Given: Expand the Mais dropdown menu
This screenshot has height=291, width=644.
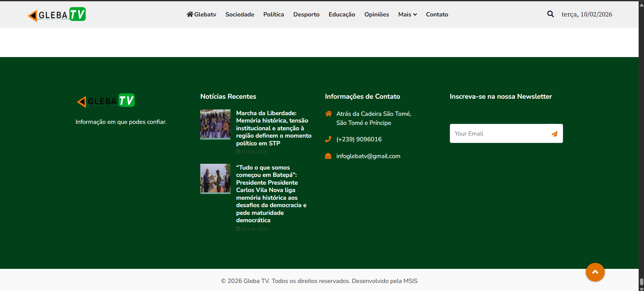Looking at the screenshot, I should point(407,14).
